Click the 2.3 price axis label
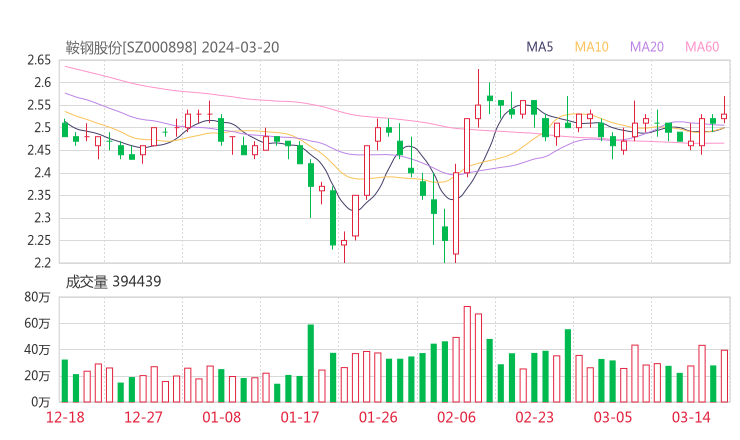Image resolution: width=740 pixels, height=440 pixels. click(x=42, y=218)
